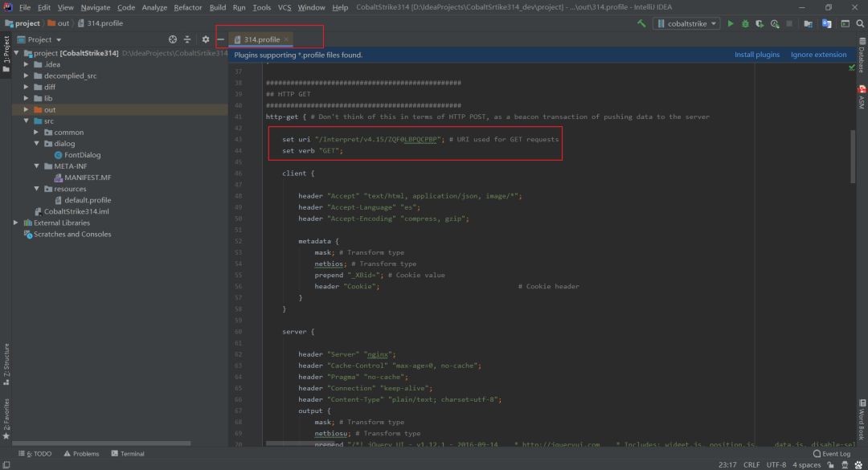Open the Navigate menu
This screenshot has height=470, width=868.
(x=95, y=7)
